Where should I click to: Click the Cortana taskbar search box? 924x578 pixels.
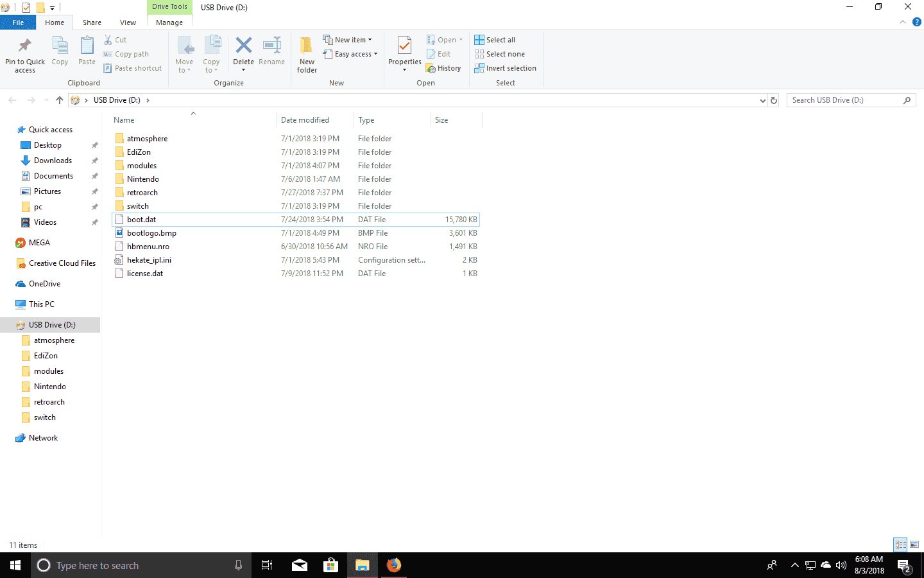tap(141, 565)
